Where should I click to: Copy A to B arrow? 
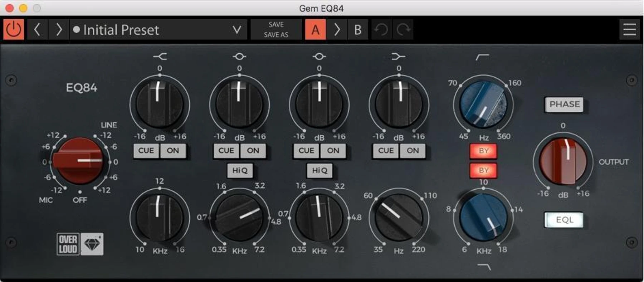point(337,29)
